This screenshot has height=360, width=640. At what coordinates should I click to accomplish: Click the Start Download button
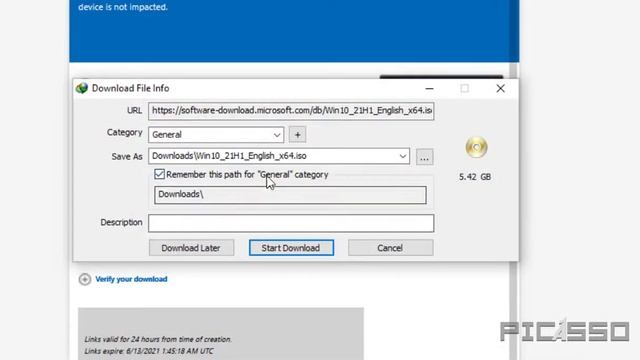click(x=291, y=248)
